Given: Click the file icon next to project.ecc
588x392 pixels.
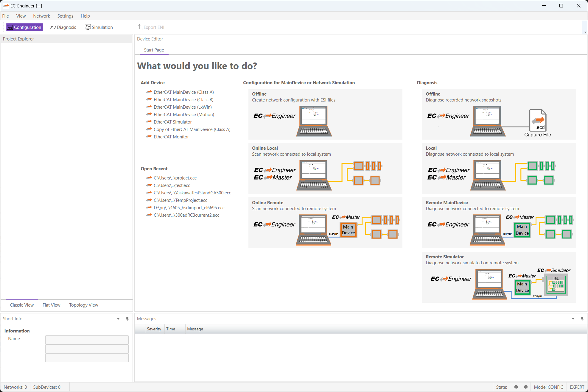Looking at the screenshot, I should [149, 178].
